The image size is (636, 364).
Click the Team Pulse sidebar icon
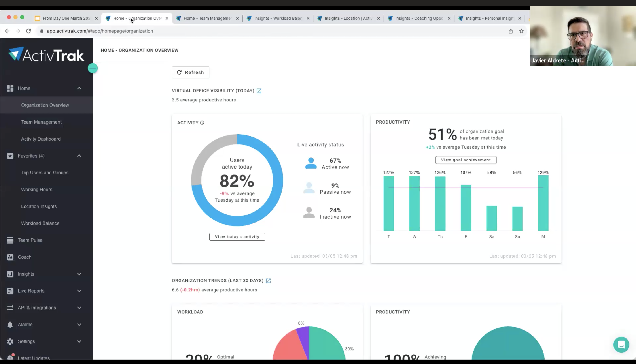pos(10,240)
